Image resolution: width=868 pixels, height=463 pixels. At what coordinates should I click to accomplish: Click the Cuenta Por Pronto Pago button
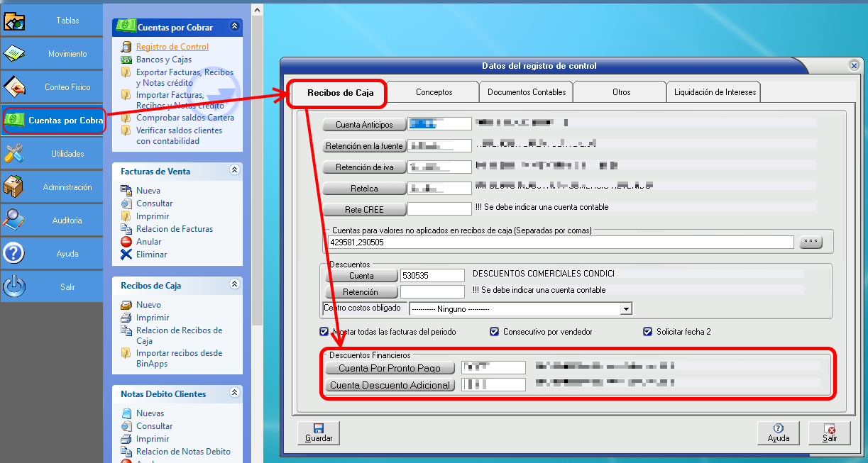pos(390,368)
